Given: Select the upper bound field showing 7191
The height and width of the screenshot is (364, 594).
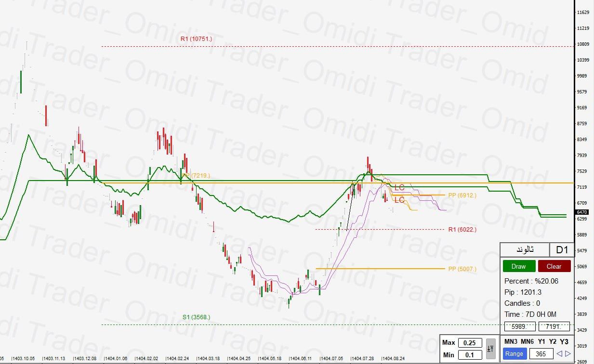Looking at the screenshot, I should point(553,326).
